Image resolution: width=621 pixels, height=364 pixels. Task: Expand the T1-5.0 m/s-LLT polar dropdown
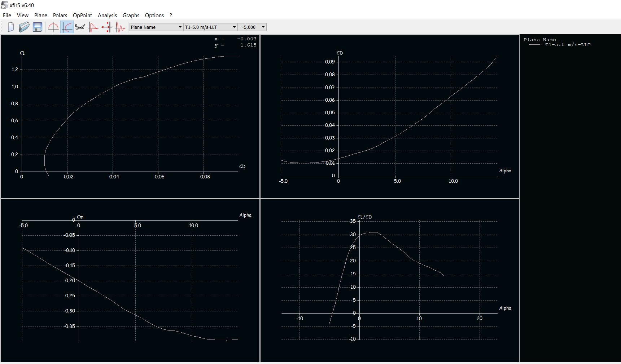tap(210, 27)
